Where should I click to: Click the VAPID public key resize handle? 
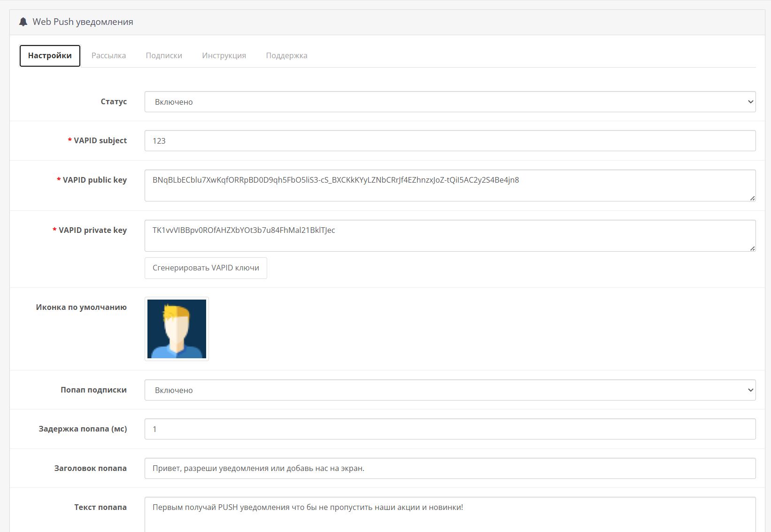(x=752, y=198)
